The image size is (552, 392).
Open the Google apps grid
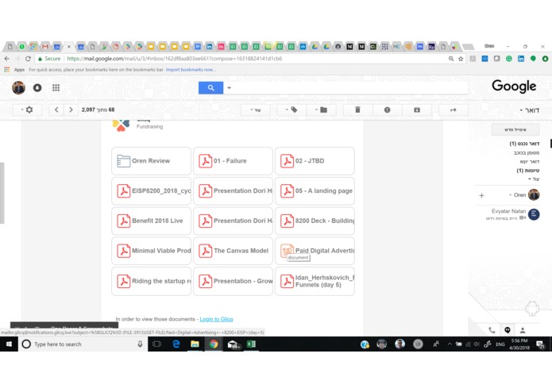tap(56, 88)
